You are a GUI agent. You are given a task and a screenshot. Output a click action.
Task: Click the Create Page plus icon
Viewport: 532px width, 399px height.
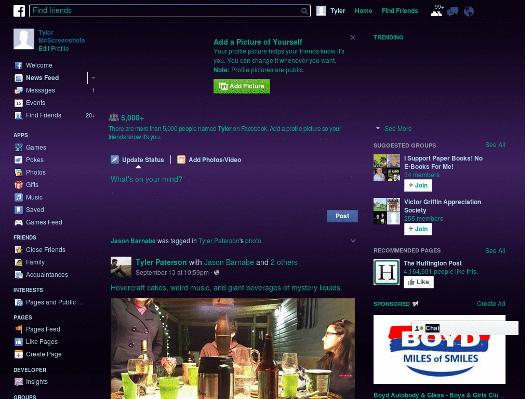click(x=19, y=354)
